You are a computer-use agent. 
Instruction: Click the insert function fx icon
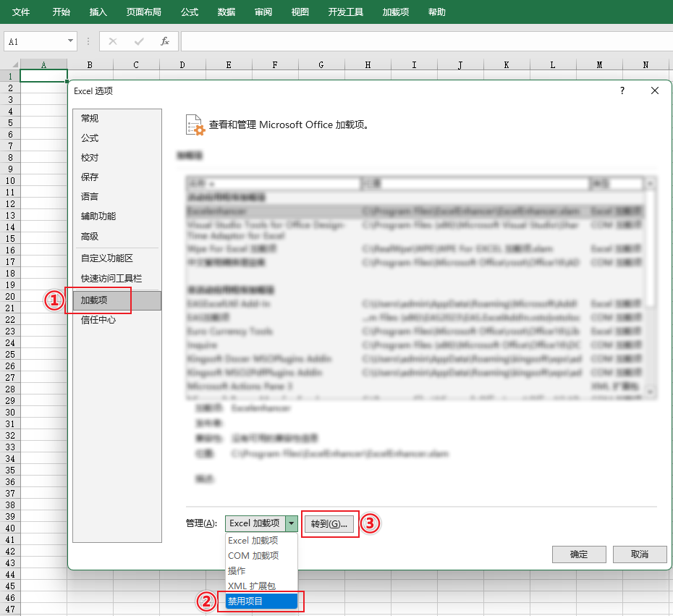click(x=165, y=41)
